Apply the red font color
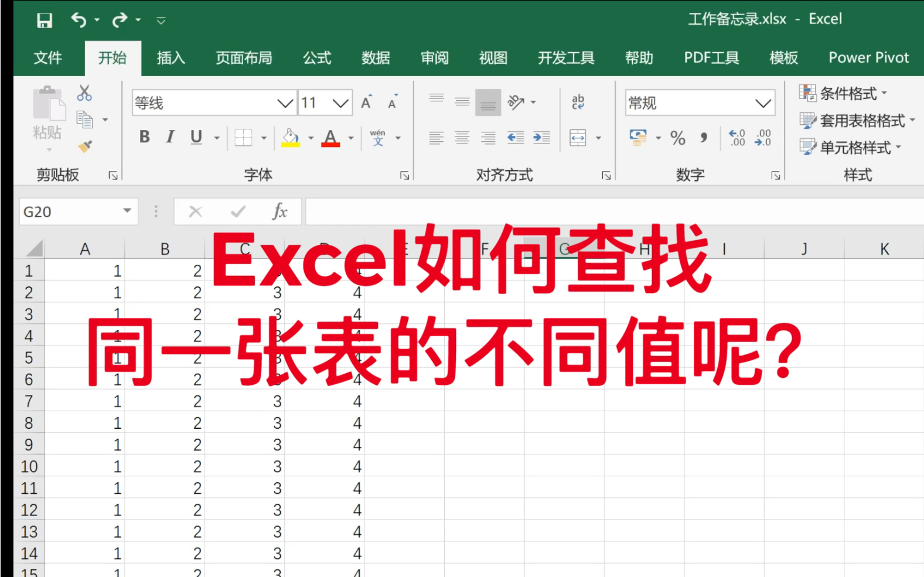924x577 pixels. [330, 138]
